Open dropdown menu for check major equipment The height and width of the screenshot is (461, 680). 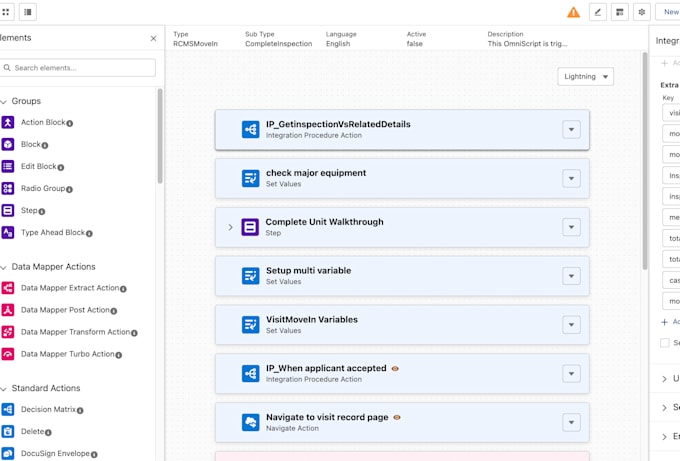click(x=571, y=178)
